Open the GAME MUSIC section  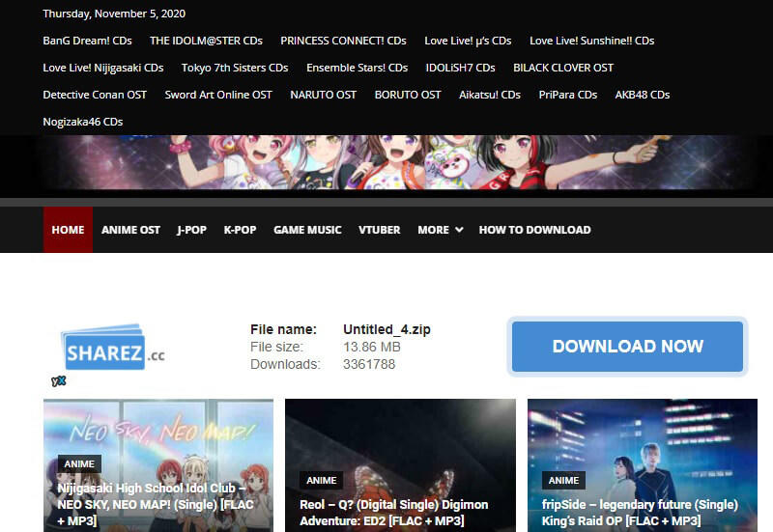pyautogui.click(x=307, y=230)
